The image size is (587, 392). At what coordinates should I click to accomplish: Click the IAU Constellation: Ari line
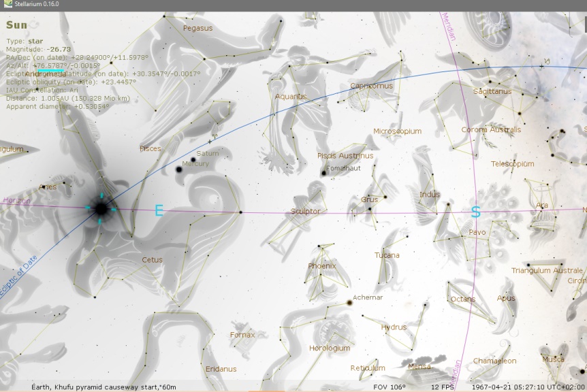tap(42, 90)
